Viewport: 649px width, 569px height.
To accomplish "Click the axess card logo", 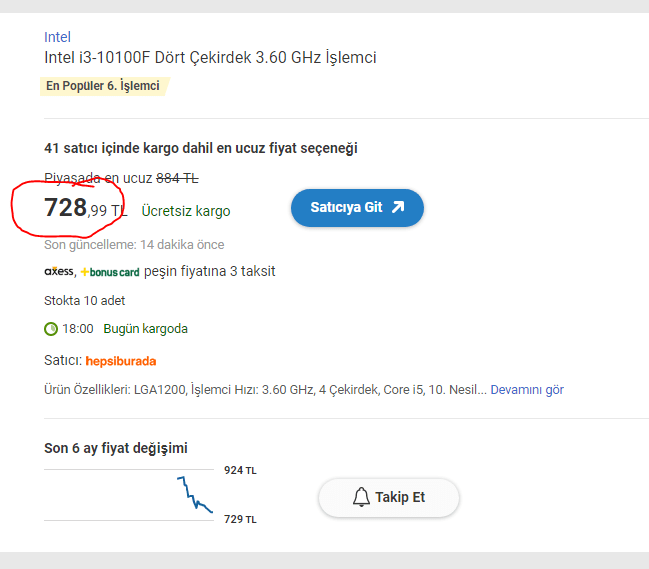I will 59,271.
